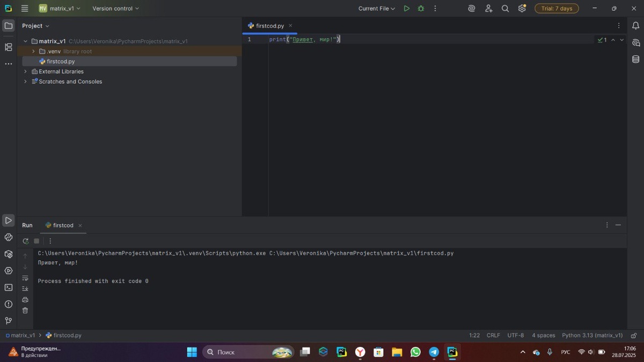Viewport: 644px width, 362px height.
Task: Click the Stop process button in Run panel
Action: coord(36,241)
